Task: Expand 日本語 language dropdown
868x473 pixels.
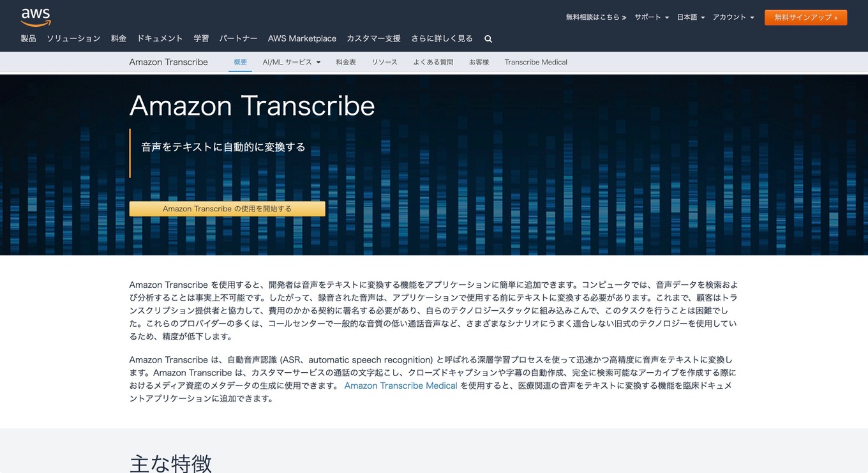Action: [691, 17]
